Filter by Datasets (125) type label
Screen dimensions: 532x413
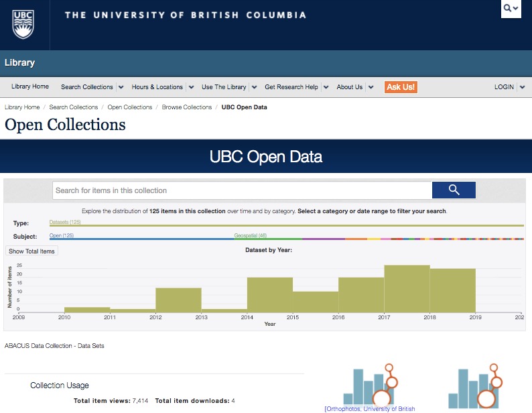(x=65, y=222)
